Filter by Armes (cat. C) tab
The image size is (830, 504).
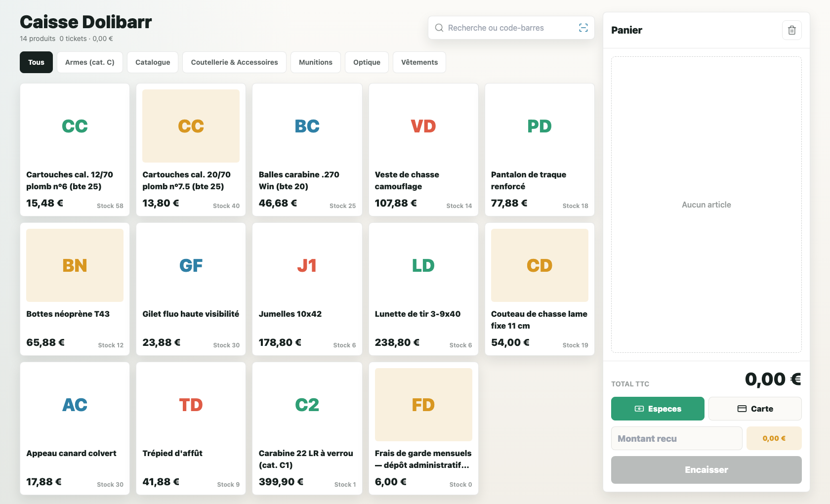click(90, 62)
